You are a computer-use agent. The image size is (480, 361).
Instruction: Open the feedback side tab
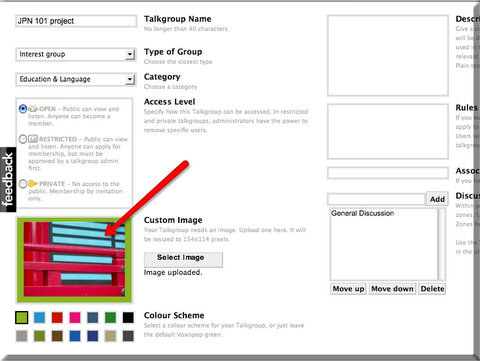click(8, 179)
